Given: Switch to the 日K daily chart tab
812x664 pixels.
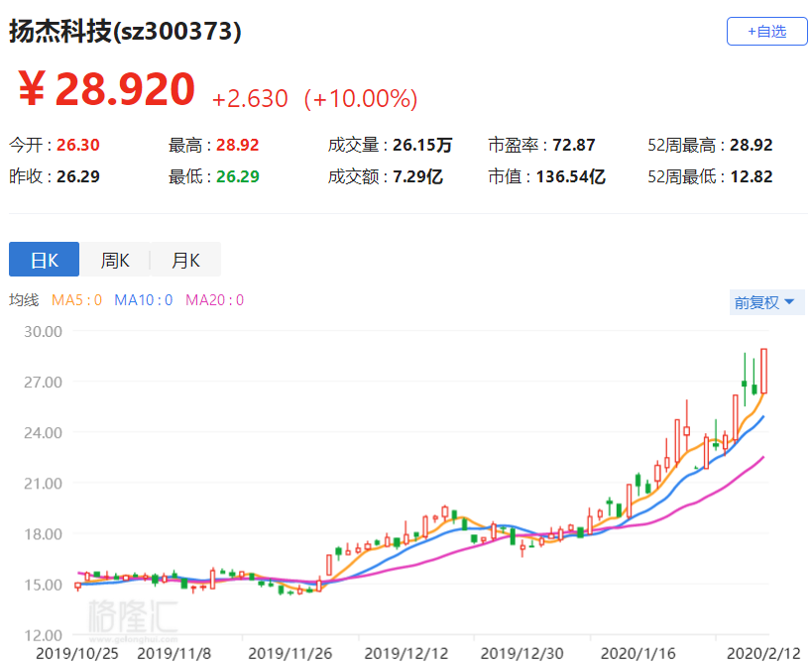Looking at the screenshot, I should click(44, 260).
